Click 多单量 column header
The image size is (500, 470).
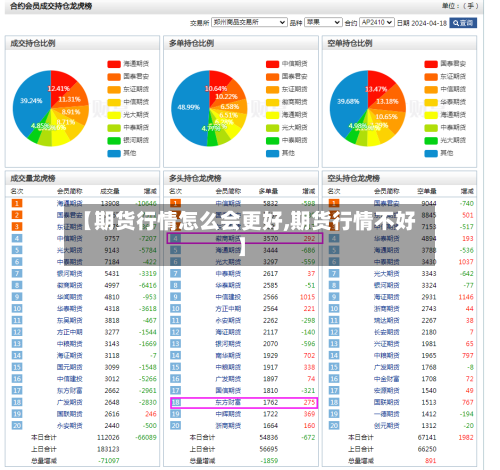click(268, 191)
